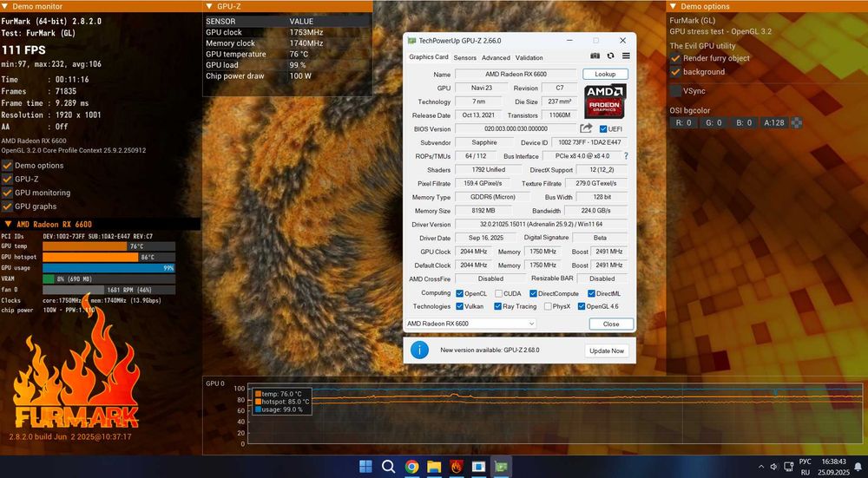This screenshot has height=478, width=868.
Task: Click the blue info icon in update bar
Action: point(419,350)
